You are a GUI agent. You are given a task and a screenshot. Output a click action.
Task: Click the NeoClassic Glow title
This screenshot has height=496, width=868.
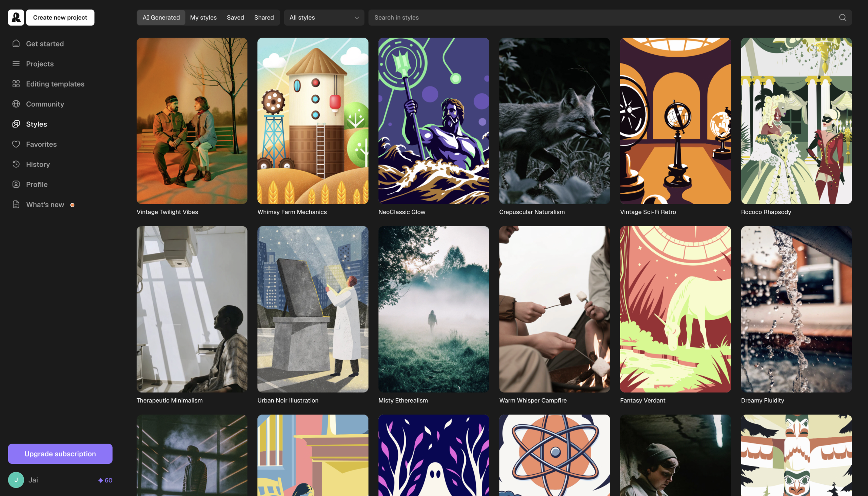tap(402, 212)
